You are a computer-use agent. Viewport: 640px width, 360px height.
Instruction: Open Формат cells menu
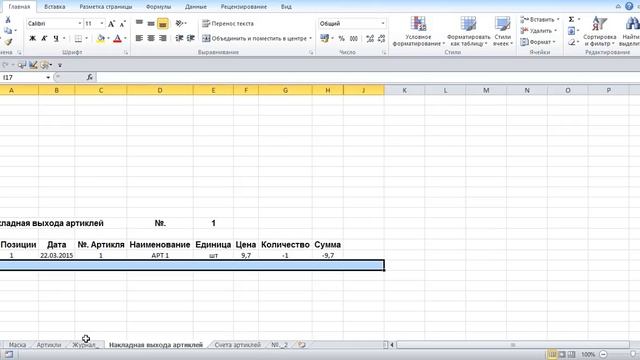click(x=538, y=42)
